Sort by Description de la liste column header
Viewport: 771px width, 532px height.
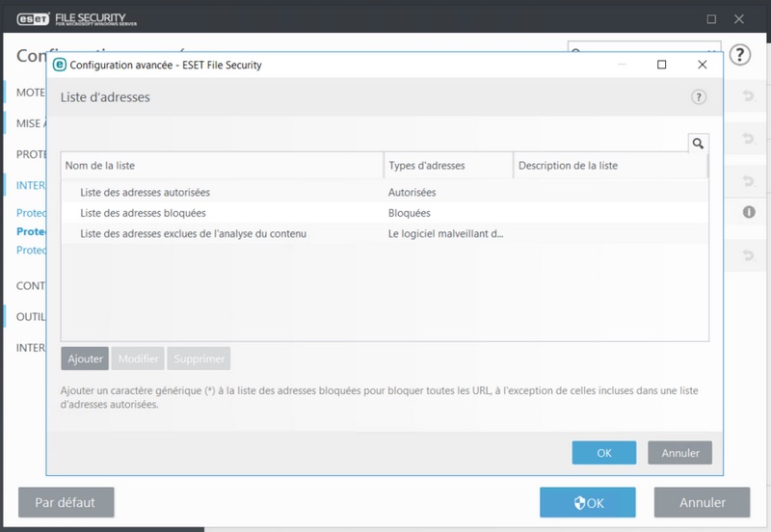coord(610,165)
